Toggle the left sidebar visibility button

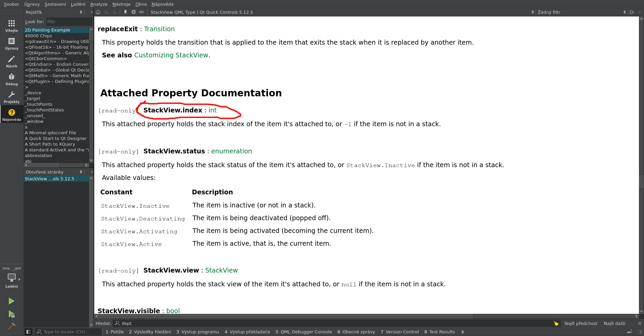pos(29,332)
